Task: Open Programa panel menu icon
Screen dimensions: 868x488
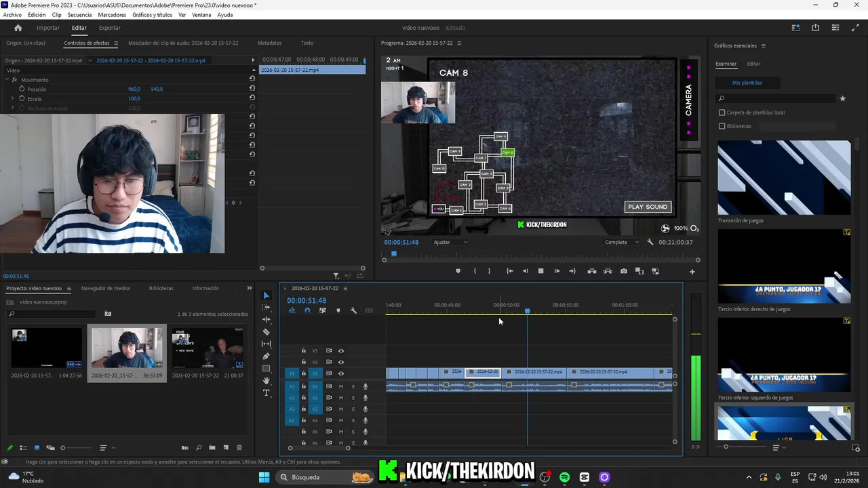Action: tap(459, 43)
